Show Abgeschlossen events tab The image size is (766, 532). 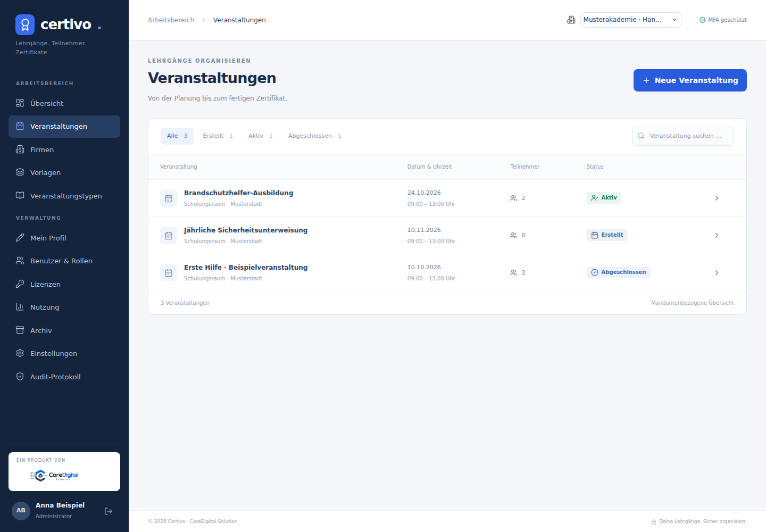[315, 136]
